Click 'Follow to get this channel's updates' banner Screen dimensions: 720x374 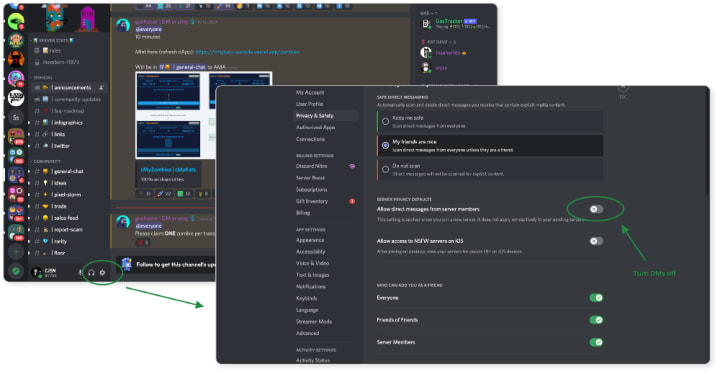165,265
